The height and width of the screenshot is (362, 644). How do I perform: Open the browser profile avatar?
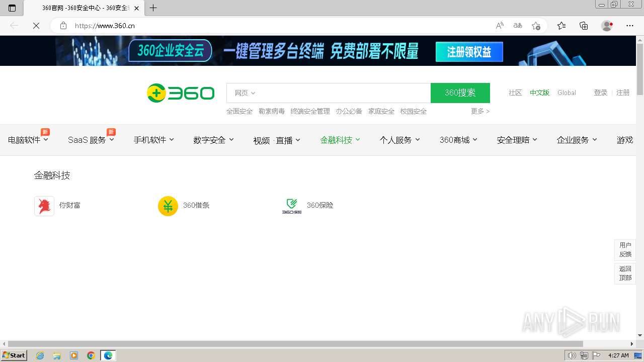click(607, 26)
